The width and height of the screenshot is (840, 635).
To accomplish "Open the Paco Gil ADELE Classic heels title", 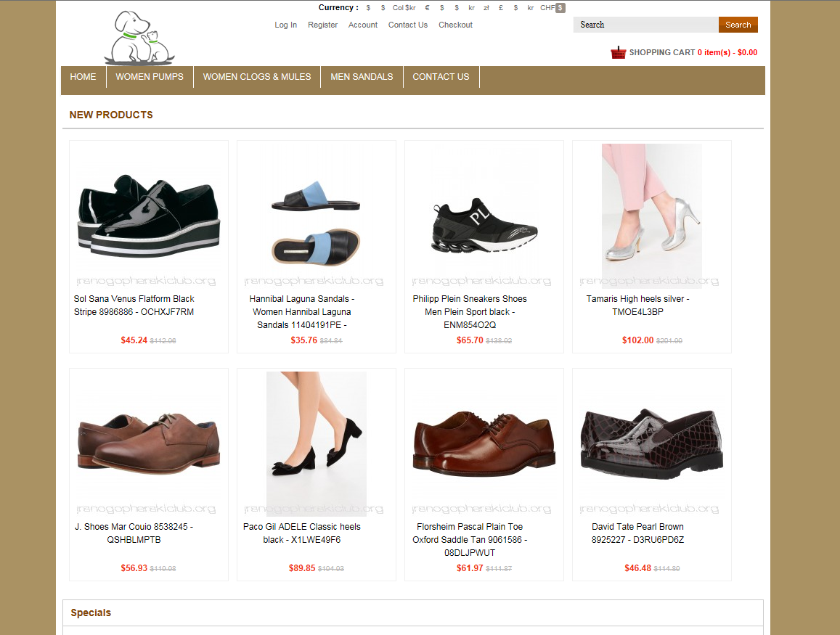I will click(x=301, y=533).
